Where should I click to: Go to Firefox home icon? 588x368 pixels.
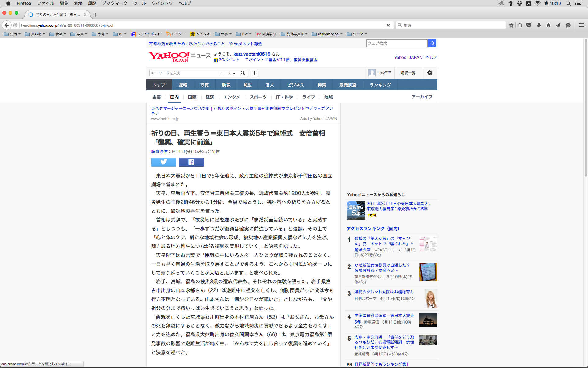(x=548, y=25)
